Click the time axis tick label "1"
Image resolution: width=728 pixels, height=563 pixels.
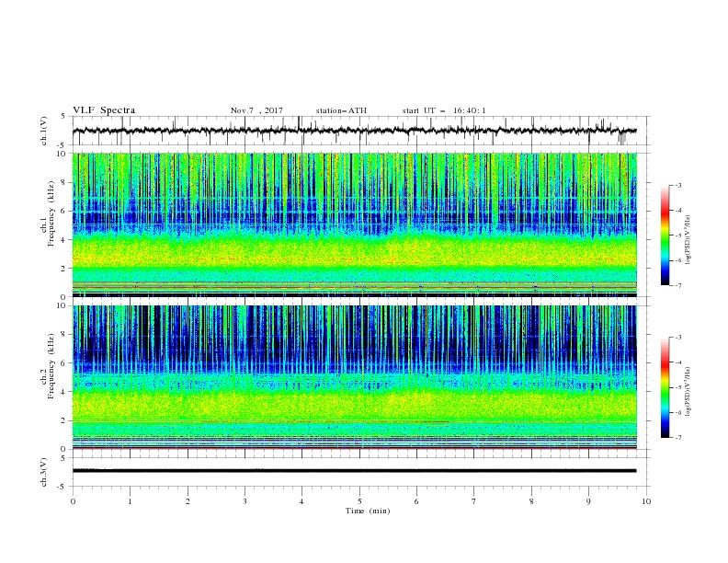click(x=131, y=501)
